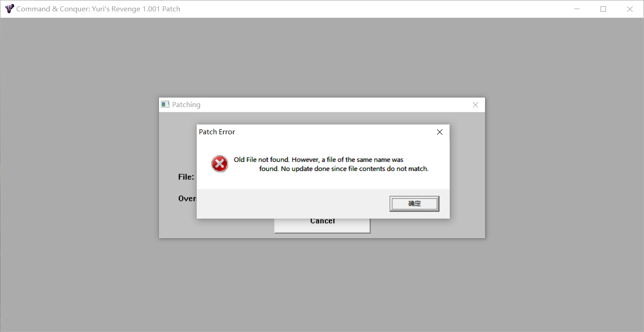Click the Patching dialog's small window icon
Image resolution: width=644 pixels, height=332 pixels.
coord(165,104)
